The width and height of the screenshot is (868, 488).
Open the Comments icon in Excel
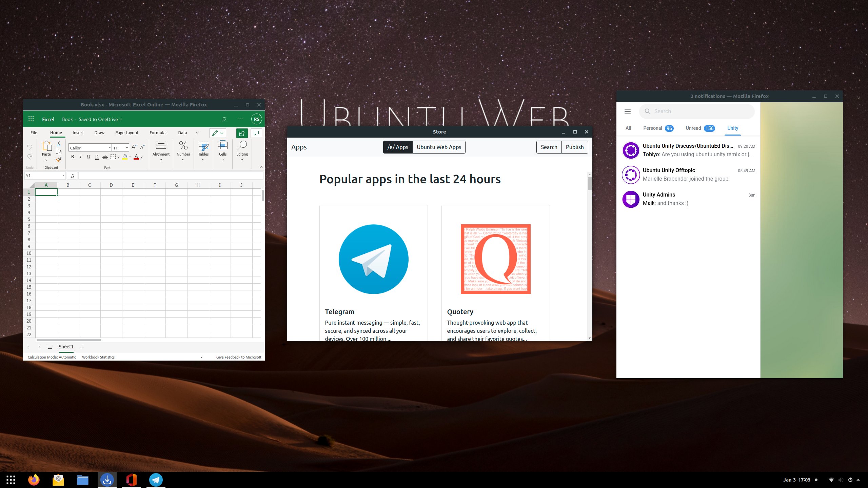pyautogui.click(x=256, y=133)
